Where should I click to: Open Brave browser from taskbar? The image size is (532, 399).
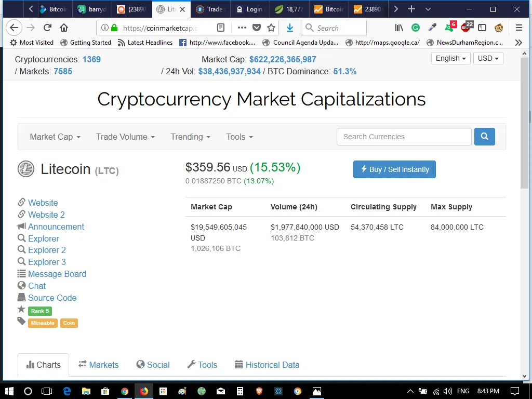click(x=259, y=391)
